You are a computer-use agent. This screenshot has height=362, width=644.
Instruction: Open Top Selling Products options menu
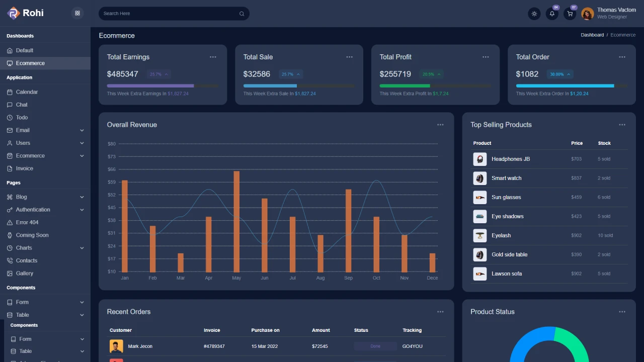[x=622, y=125]
